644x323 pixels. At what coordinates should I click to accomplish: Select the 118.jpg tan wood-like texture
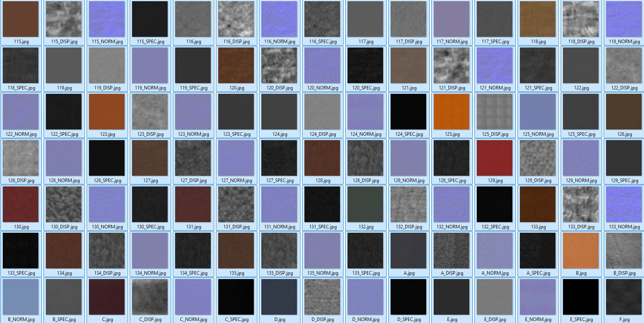[x=538, y=19]
